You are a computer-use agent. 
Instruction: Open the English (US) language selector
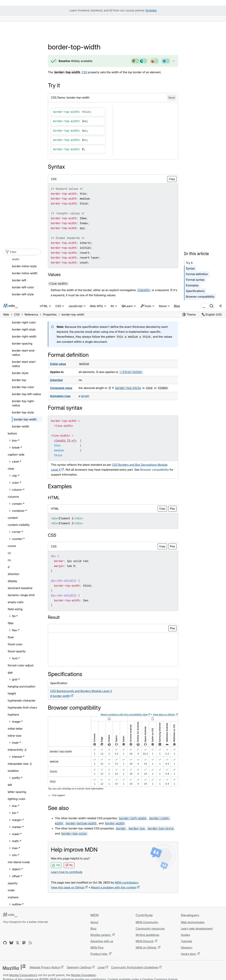pos(212,315)
